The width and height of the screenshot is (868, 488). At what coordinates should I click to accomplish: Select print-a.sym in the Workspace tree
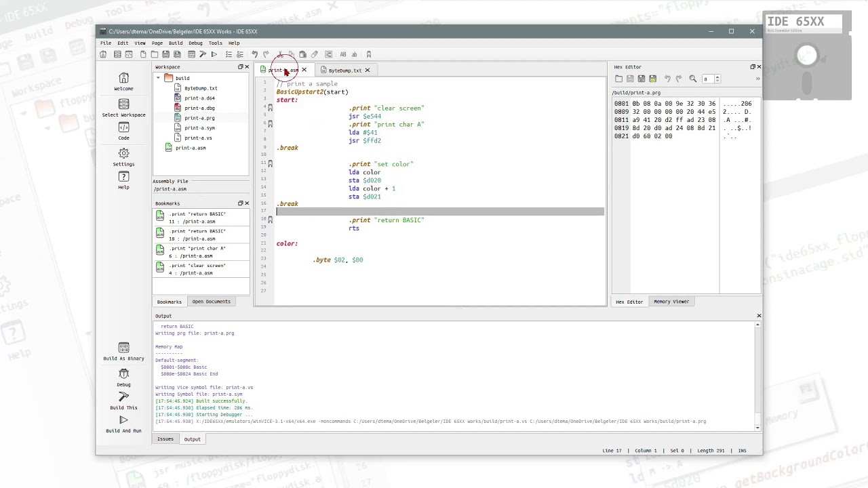pos(199,128)
